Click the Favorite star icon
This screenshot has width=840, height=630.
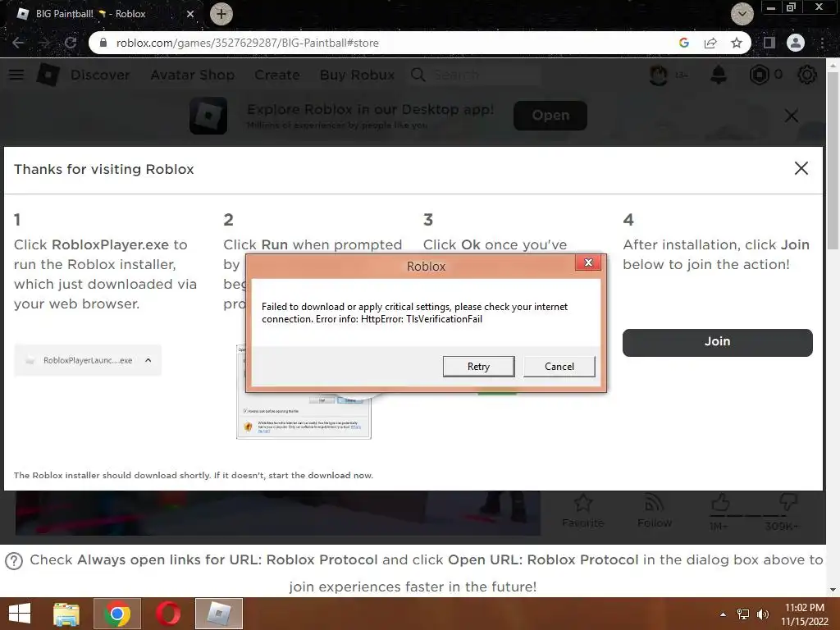click(x=583, y=504)
